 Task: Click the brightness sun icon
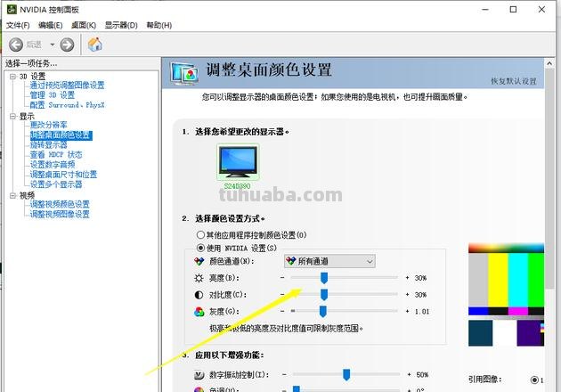(199, 278)
